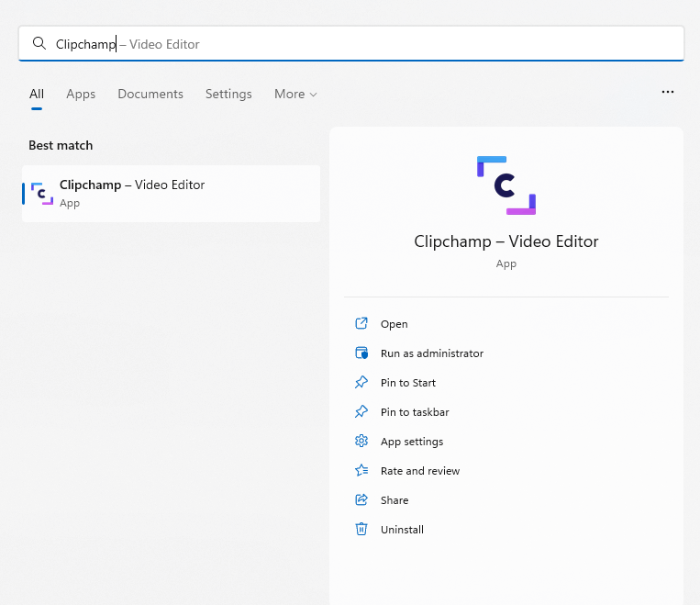Click the Clipchamp icon in Best match result

[x=41, y=194]
